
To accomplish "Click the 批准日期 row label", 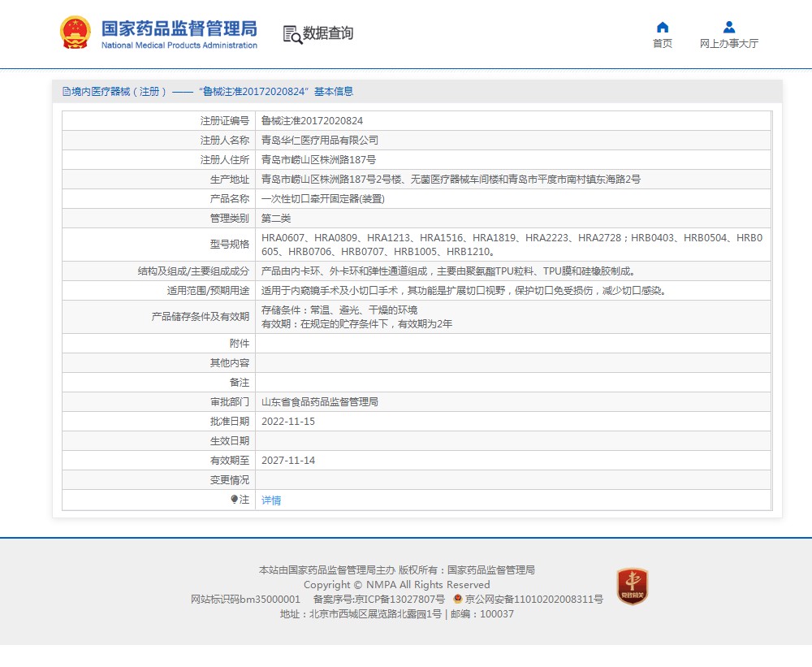I will (230, 422).
